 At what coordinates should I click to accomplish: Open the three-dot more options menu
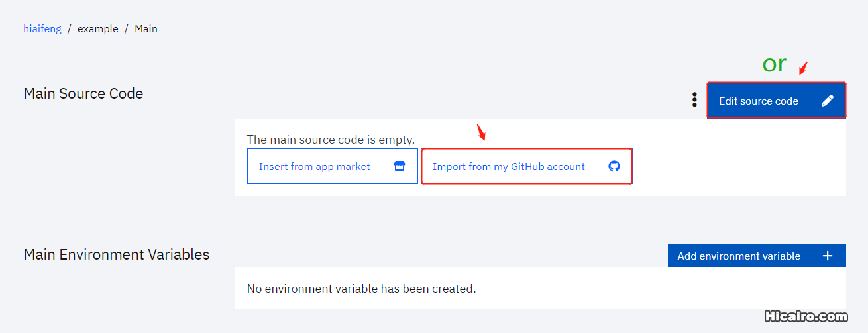pos(694,100)
